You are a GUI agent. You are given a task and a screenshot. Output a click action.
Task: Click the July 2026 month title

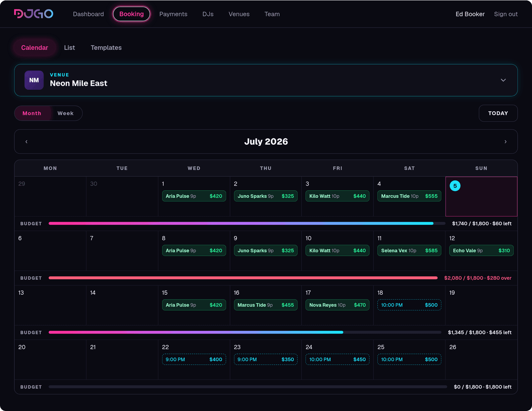point(266,142)
